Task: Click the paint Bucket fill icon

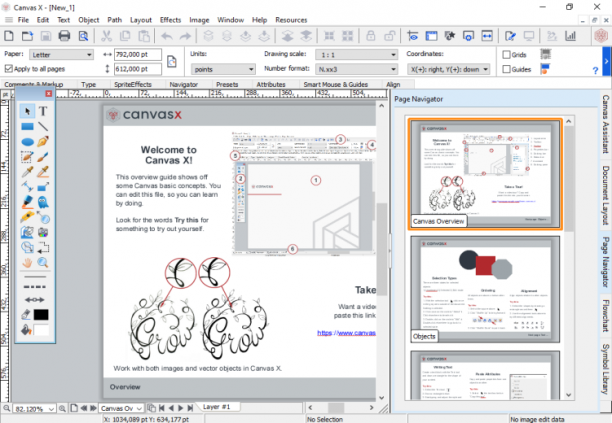Action: click(x=26, y=330)
